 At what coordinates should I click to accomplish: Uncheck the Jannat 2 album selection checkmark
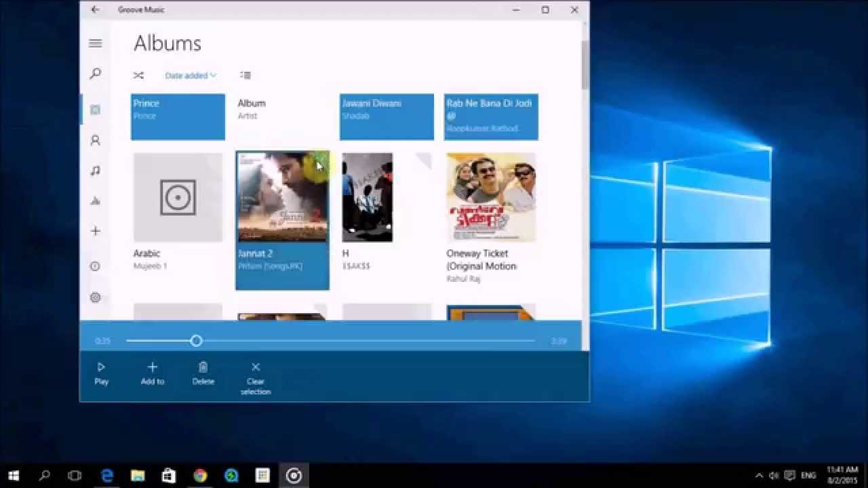[321, 160]
